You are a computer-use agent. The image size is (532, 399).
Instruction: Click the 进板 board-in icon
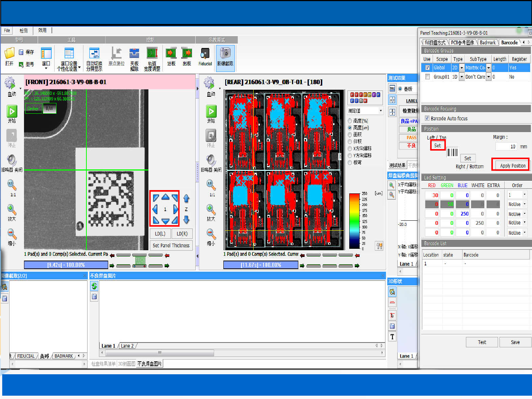171,54
